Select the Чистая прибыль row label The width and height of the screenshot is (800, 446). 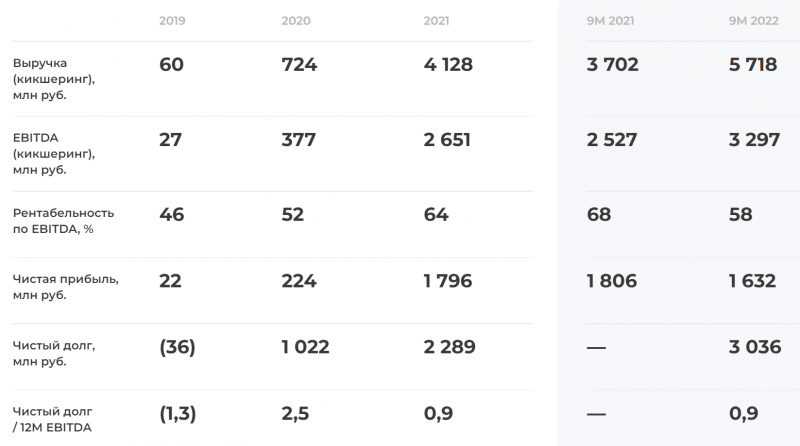(x=66, y=287)
